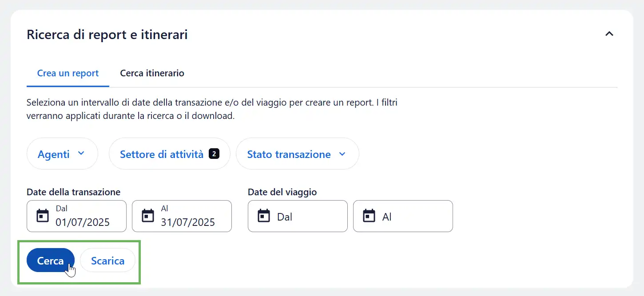This screenshot has height=296, width=644.
Task: Open calendar icon in travel 'Dal' field
Action: click(x=264, y=216)
